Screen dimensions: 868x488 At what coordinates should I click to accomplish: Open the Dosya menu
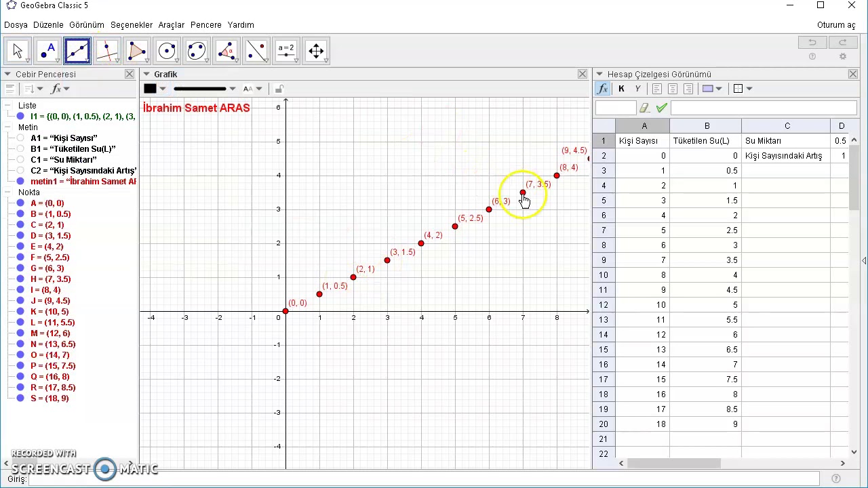pyautogui.click(x=16, y=25)
